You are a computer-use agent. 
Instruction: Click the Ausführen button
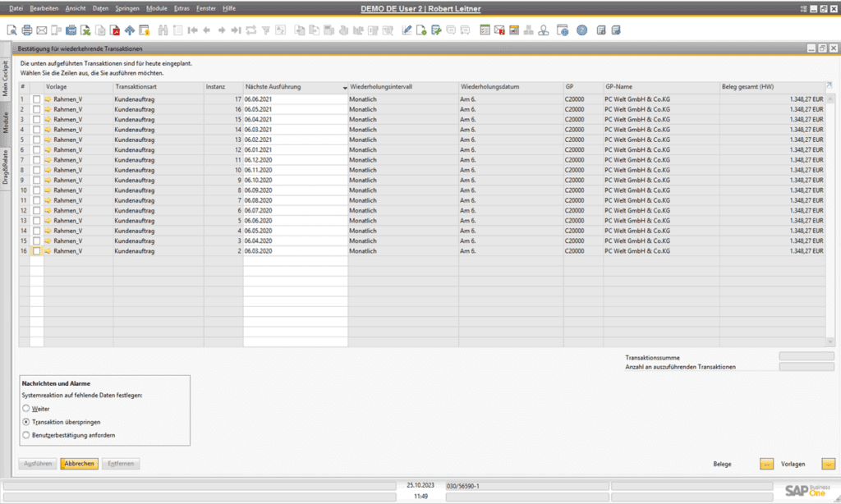38,464
